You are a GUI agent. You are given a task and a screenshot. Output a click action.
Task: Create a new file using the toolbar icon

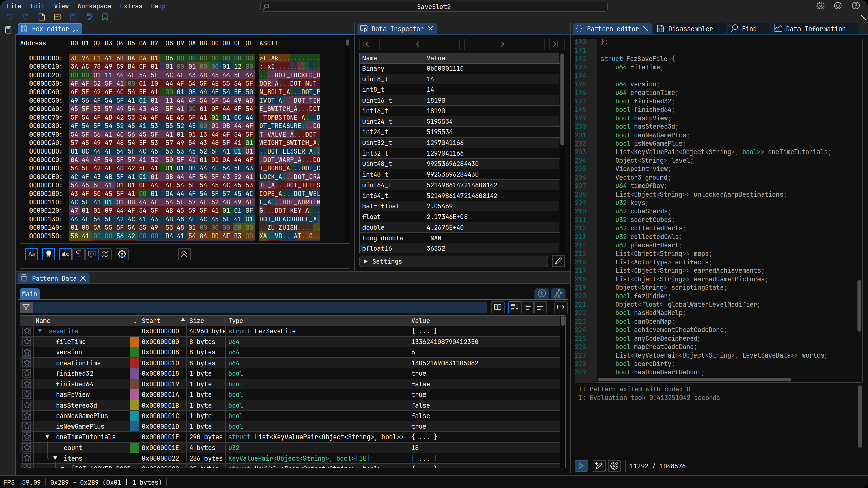coord(41,17)
